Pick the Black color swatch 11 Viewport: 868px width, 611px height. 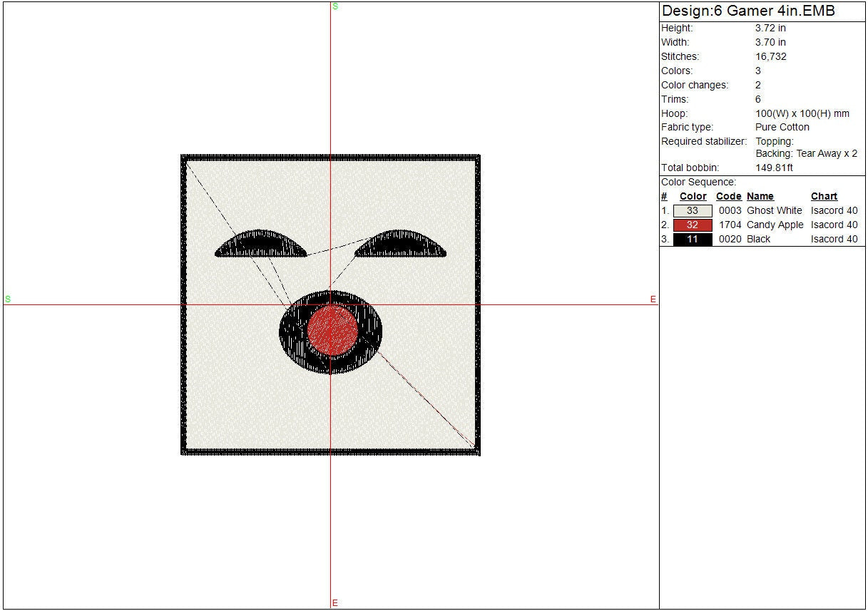click(693, 240)
